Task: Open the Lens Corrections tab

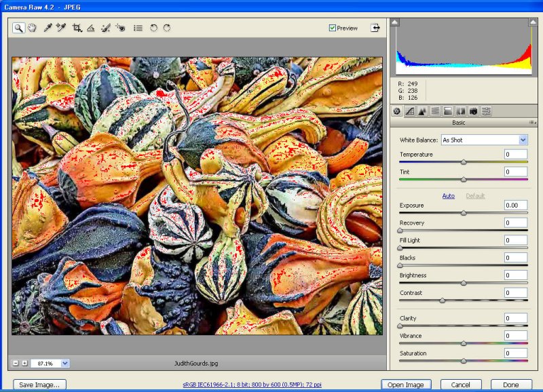Action: (x=461, y=111)
